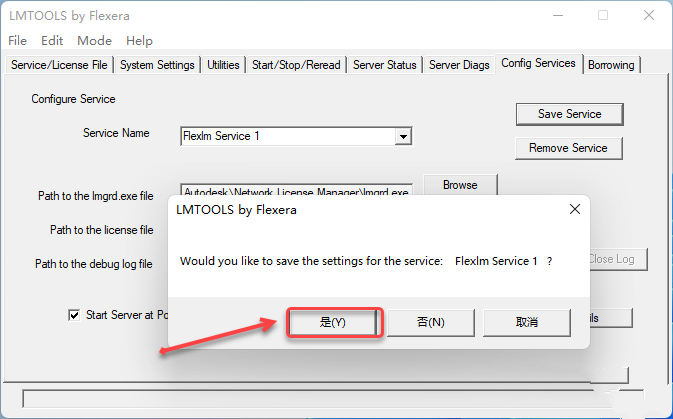Viewport: 673px width, 419px height.
Task: Open the Help menu
Action: [139, 41]
